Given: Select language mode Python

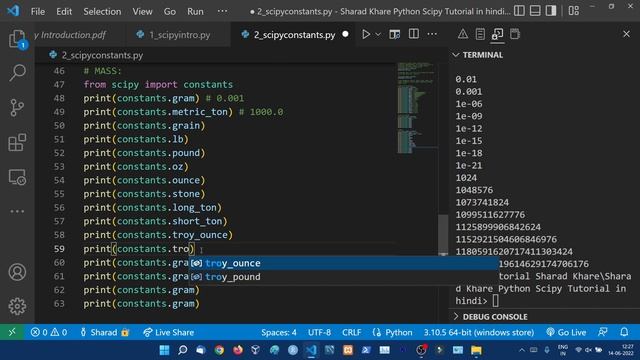Looking at the screenshot, I should pos(393,332).
